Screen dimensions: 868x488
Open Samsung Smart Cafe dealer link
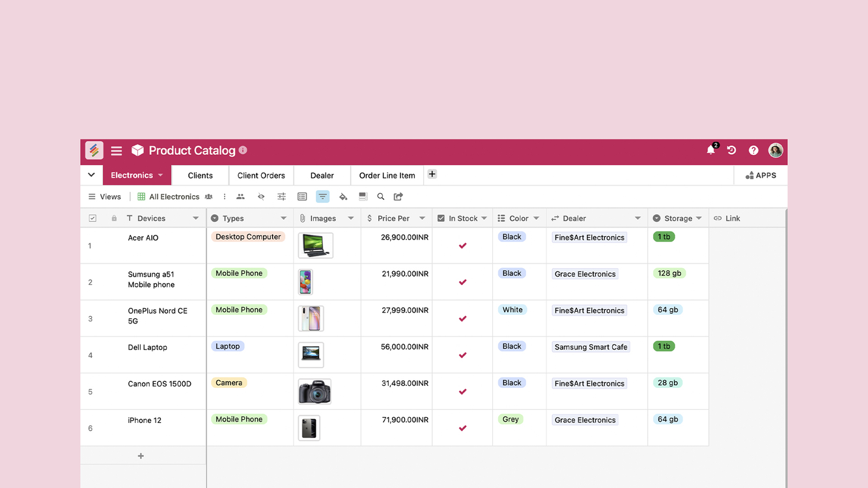[591, 347]
